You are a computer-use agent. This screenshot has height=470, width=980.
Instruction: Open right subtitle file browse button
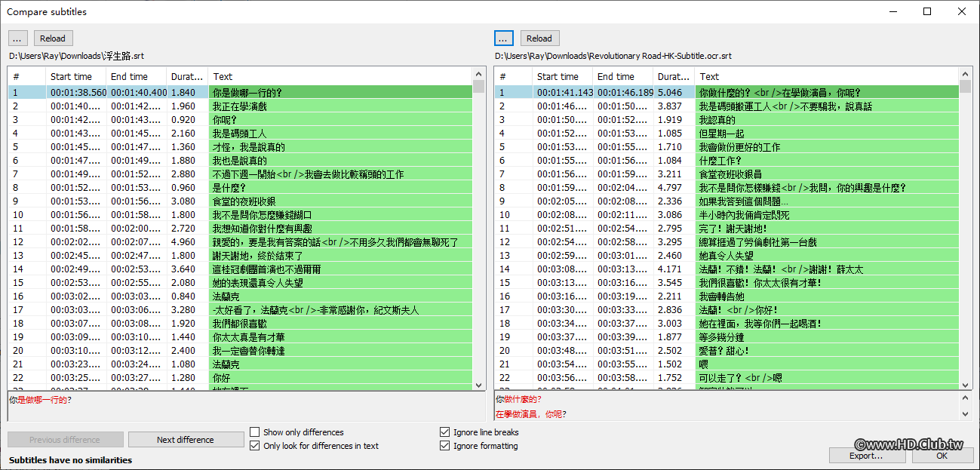pos(505,38)
